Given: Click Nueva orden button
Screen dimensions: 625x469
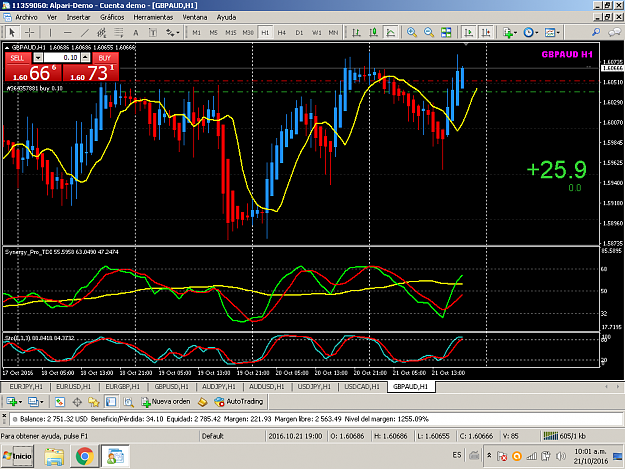Looking at the screenshot, I should pos(166,402).
